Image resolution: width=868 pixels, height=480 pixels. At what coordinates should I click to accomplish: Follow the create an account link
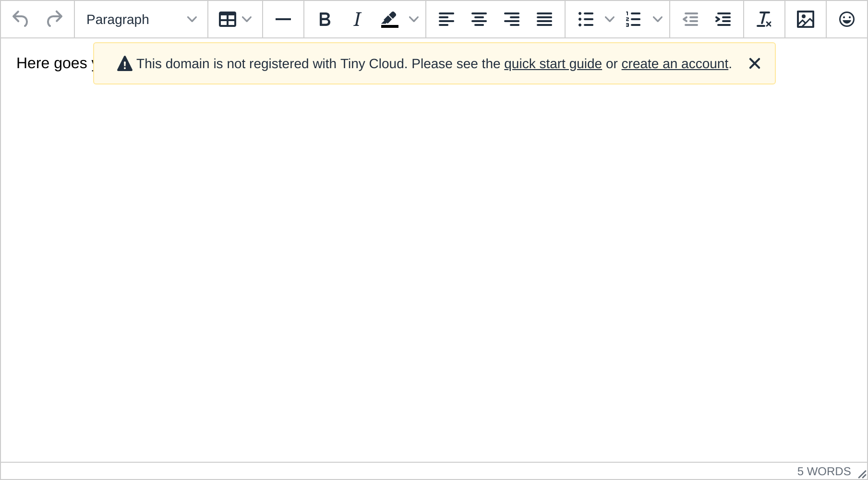pyautogui.click(x=675, y=64)
